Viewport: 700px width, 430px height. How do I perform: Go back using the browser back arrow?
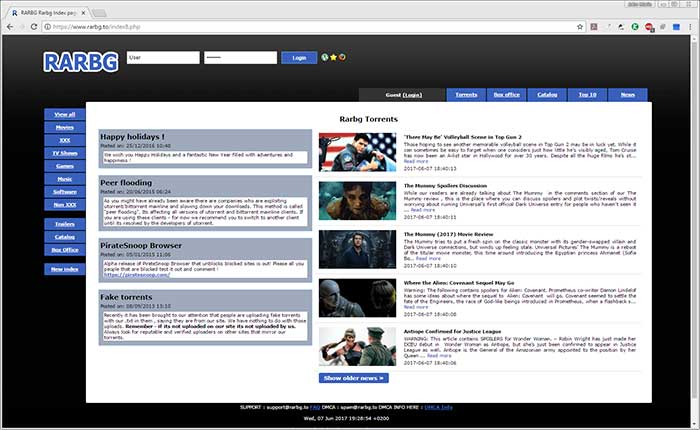(x=9, y=27)
